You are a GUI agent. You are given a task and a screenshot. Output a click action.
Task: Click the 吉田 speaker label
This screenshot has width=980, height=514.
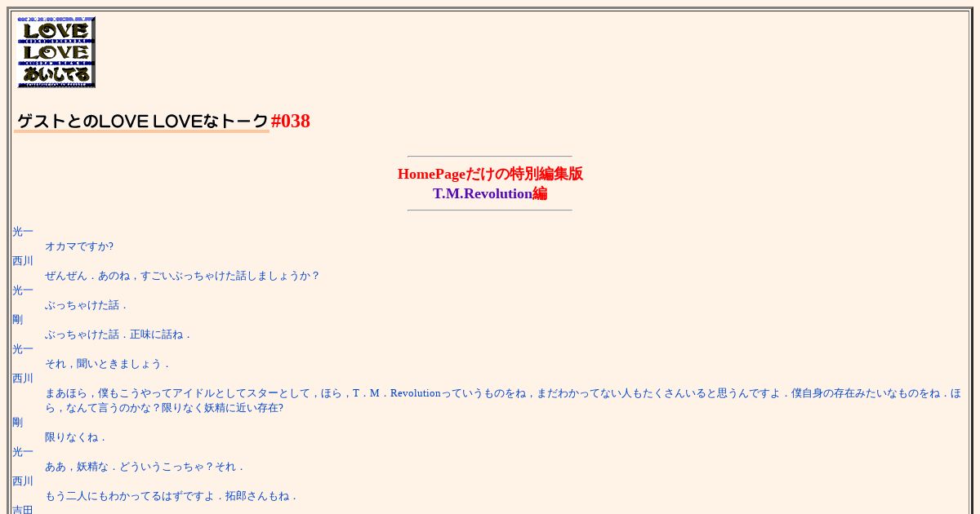click(x=23, y=510)
